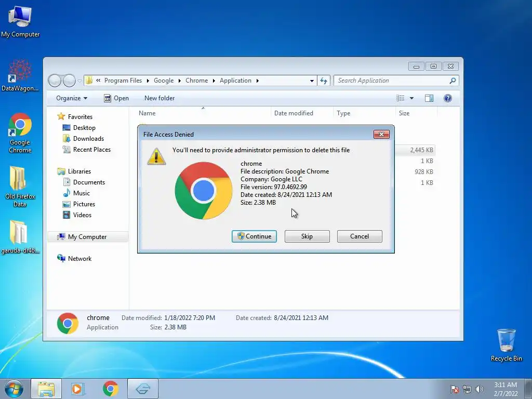Open the recent pages dropdown arrow
Screen dimensions: 532x399
tap(79, 81)
